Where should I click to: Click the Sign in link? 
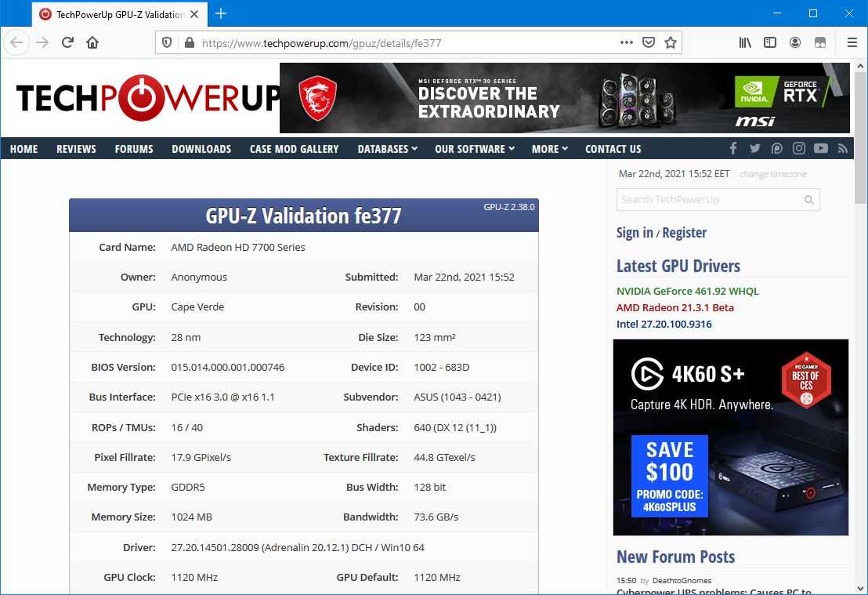coord(635,233)
